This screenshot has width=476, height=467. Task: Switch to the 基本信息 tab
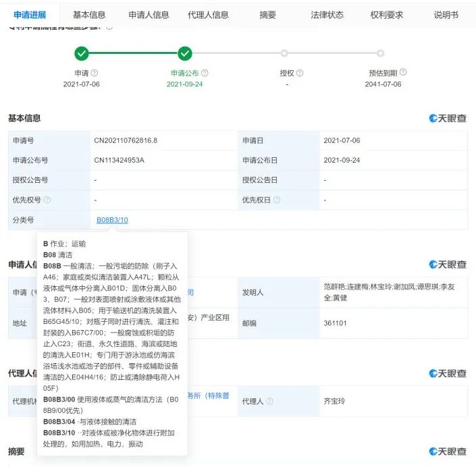pos(89,15)
